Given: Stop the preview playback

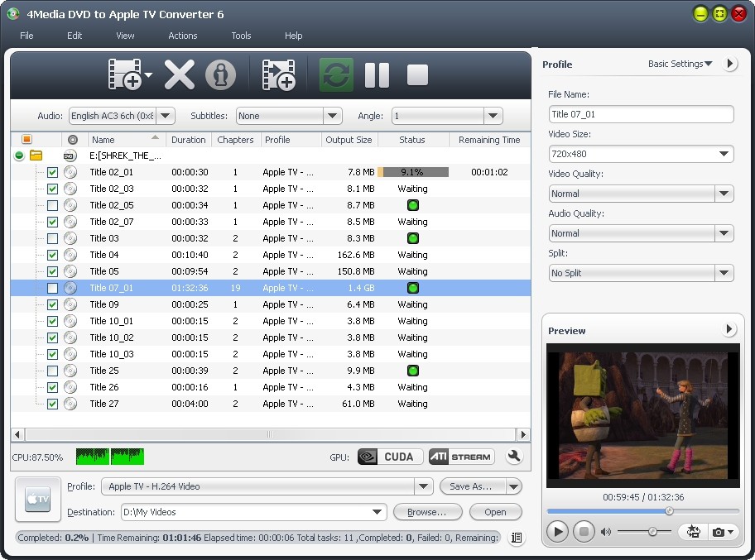Looking at the screenshot, I should (x=584, y=532).
